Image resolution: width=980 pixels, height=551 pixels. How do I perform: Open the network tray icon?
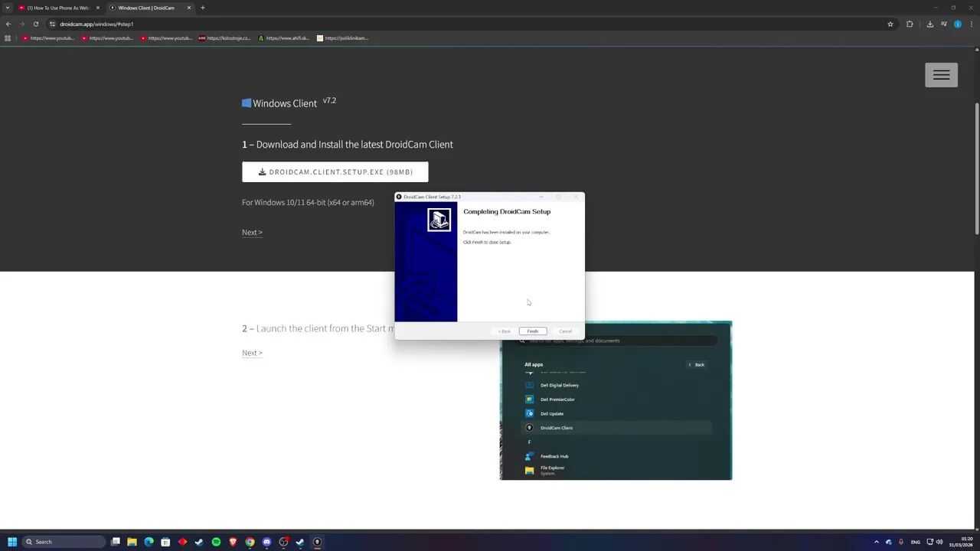[x=929, y=542]
